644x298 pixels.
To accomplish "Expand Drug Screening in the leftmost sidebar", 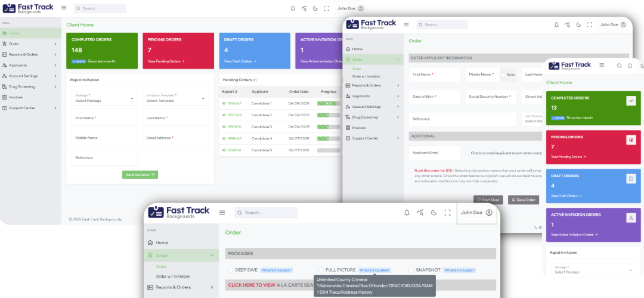I will coord(30,86).
